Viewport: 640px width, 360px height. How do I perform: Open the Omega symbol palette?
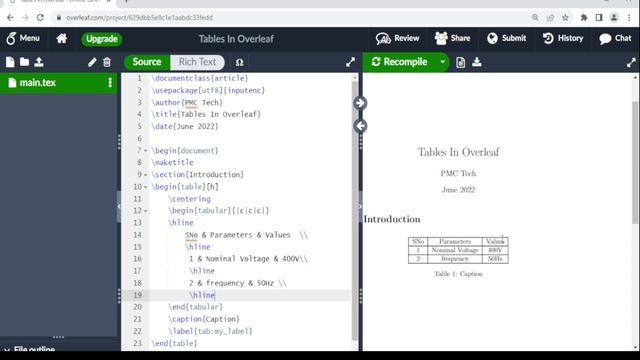click(x=240, y=62)
